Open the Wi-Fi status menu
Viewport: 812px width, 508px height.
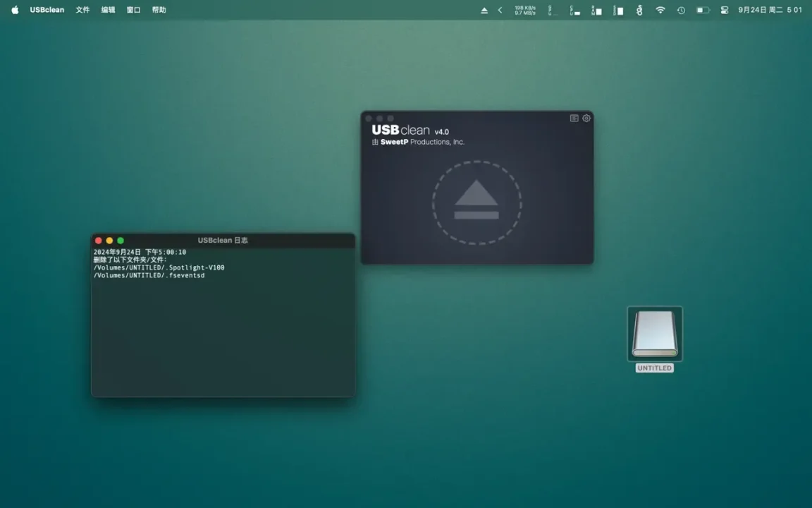[660, 11]
